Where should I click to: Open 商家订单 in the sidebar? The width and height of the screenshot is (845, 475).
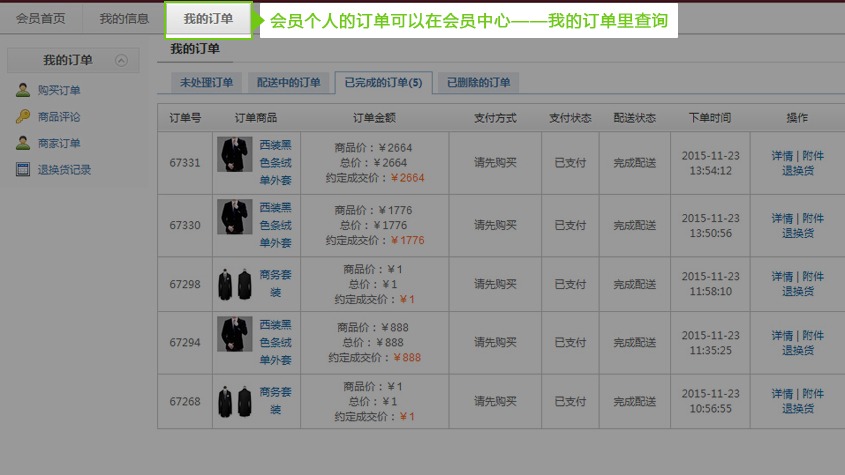pos(59,143)
